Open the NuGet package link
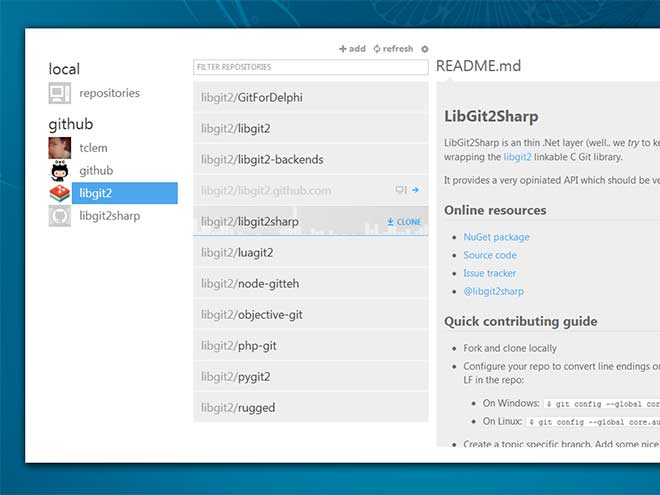 pyautogui.click(x=496, y=237)
